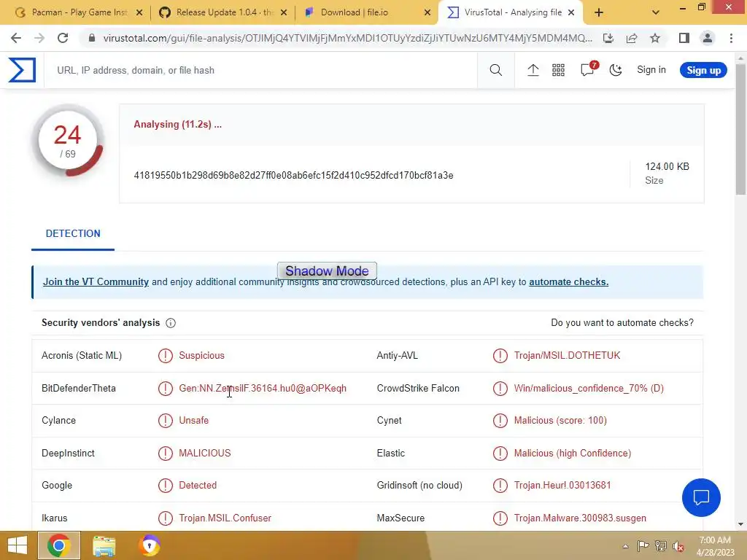Open the blue chat bubble button
The image size is (747, 560).
coord(701,497)
